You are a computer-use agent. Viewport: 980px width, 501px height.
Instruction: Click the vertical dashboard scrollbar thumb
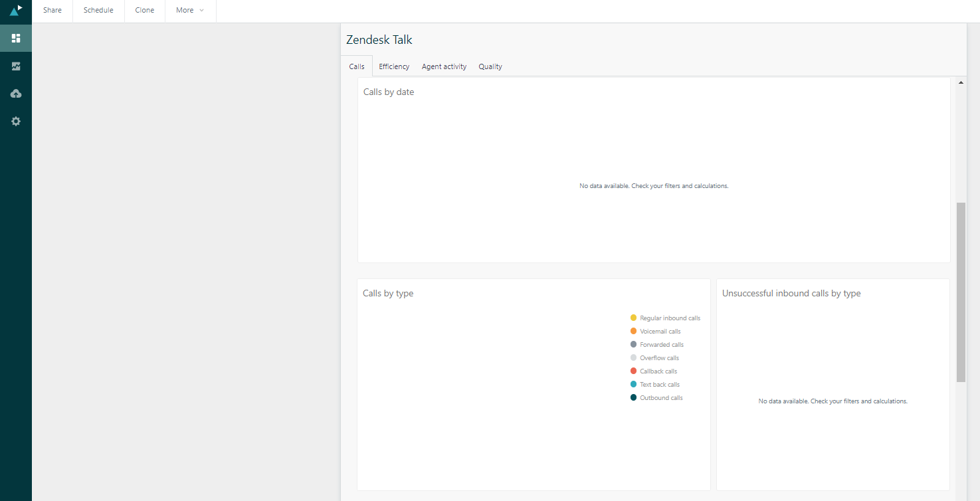[x=961, y=292]
